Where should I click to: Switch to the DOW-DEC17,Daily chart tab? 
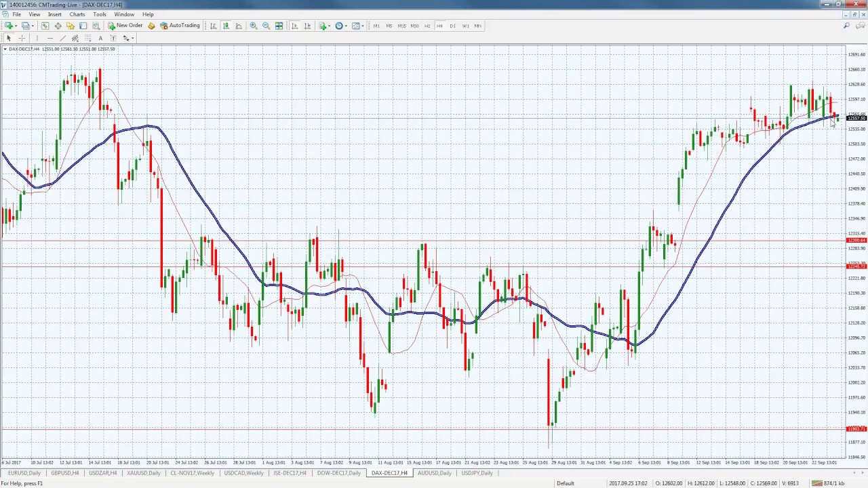pos(339,473)
